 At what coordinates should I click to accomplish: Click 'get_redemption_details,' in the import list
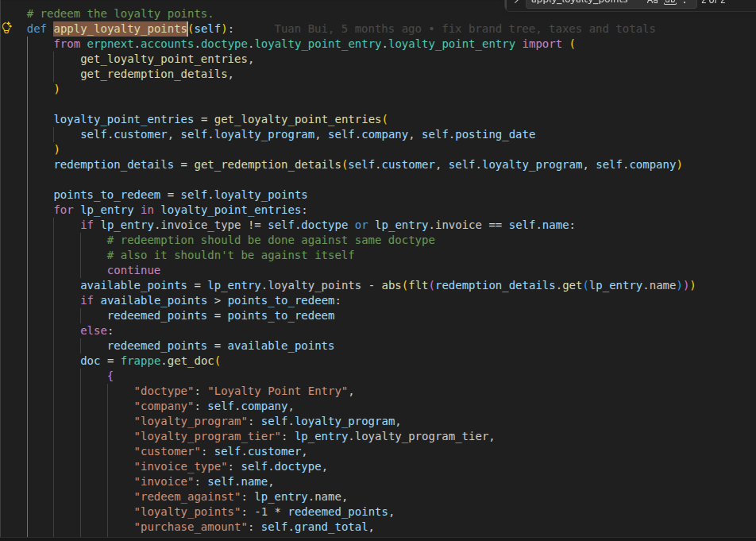tap(156, 74)
